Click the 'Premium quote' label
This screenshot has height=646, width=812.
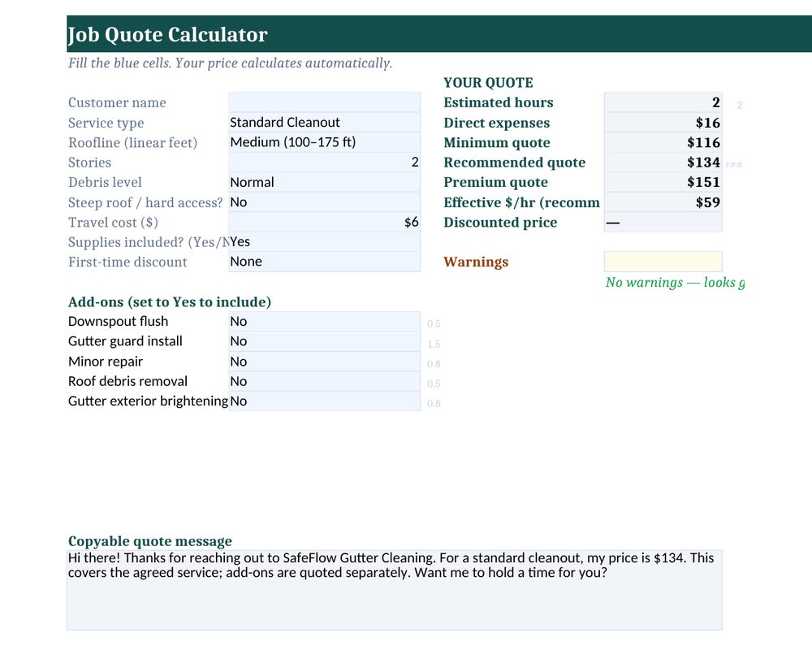495,182
